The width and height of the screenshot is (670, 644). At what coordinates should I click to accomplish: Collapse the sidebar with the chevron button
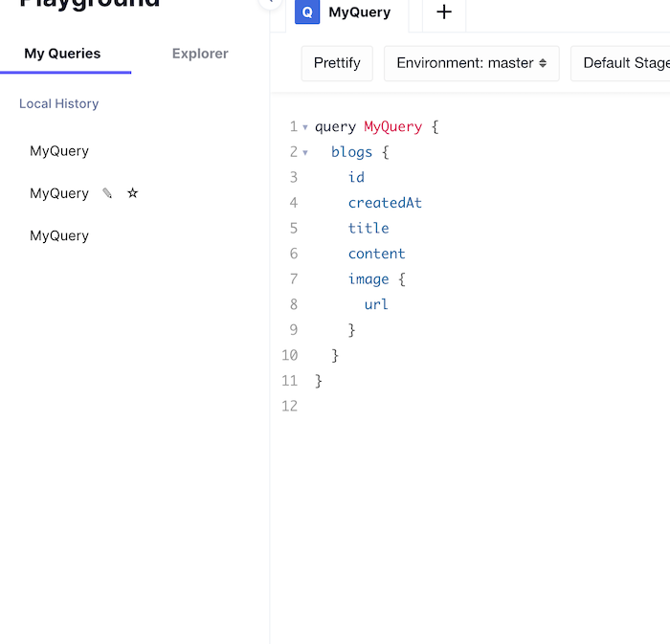tap(270, 2)
